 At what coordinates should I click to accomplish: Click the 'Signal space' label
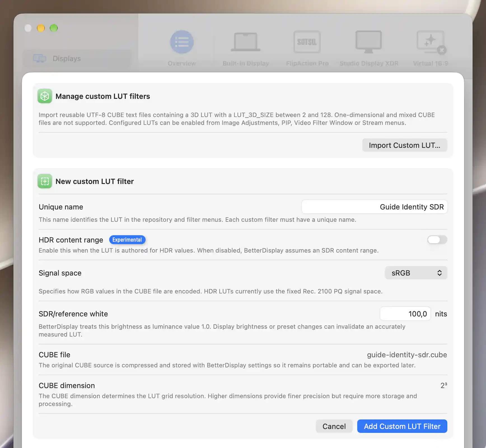point(60,273)
